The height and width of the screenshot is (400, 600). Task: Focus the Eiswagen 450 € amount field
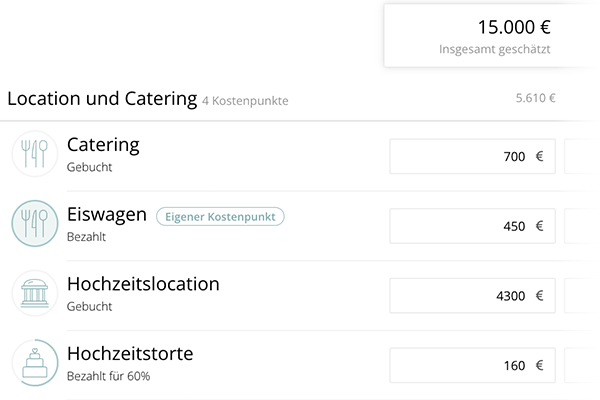(x=472, y=226)
